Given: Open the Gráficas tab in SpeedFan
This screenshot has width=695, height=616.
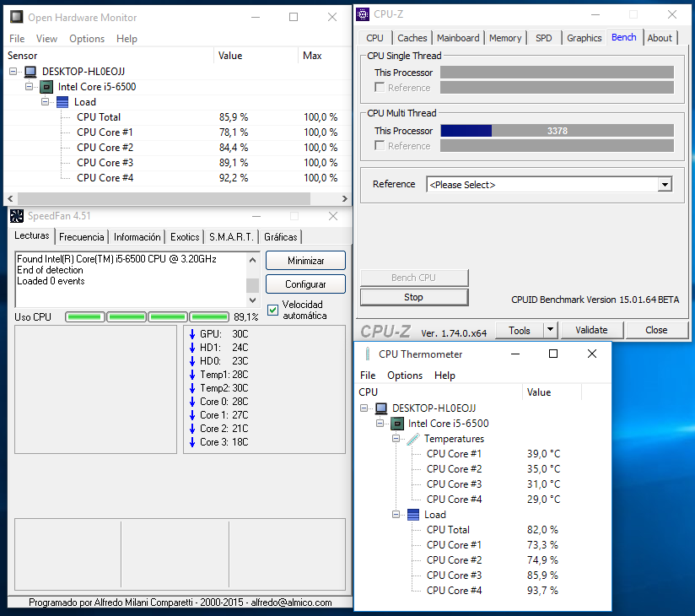Looking at the screenshot, I should coord(281,237).
